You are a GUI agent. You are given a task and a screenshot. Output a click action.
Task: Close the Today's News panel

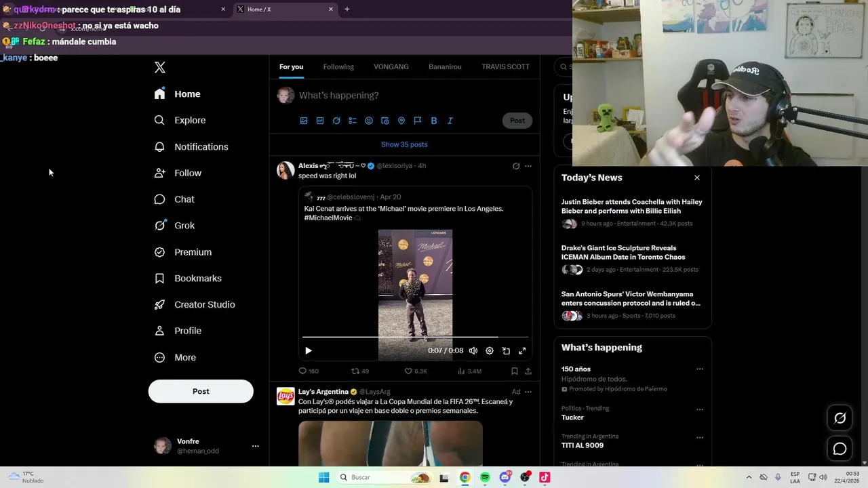coord(697,178)
